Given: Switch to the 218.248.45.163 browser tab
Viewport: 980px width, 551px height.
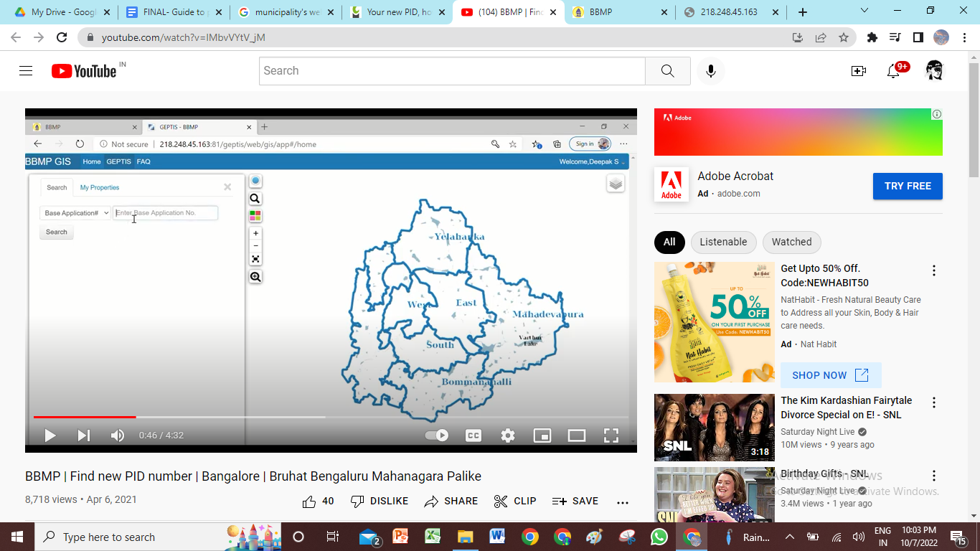Looking at the screenshot, I should (x=731, y=12).
